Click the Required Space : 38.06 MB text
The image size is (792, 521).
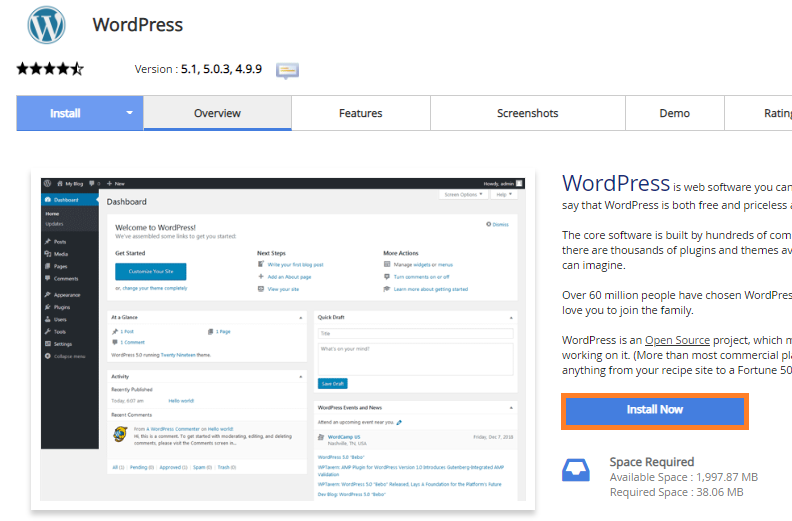coord(676,492)
